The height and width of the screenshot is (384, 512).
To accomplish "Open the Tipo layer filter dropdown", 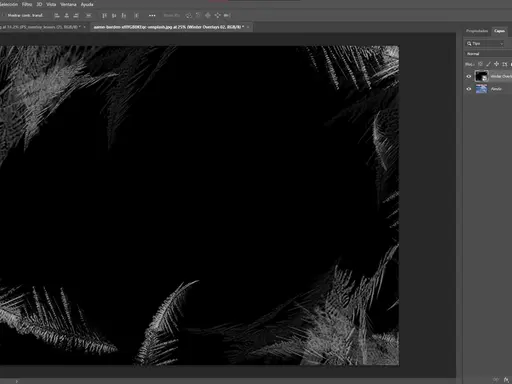I will (484, 44).
